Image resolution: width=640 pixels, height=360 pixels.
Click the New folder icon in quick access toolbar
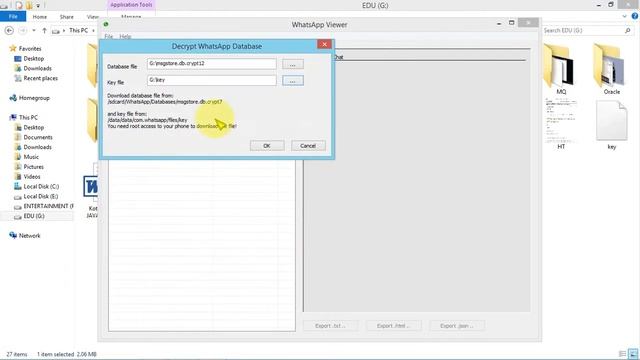pyautogui.click(x=29, y=5)
